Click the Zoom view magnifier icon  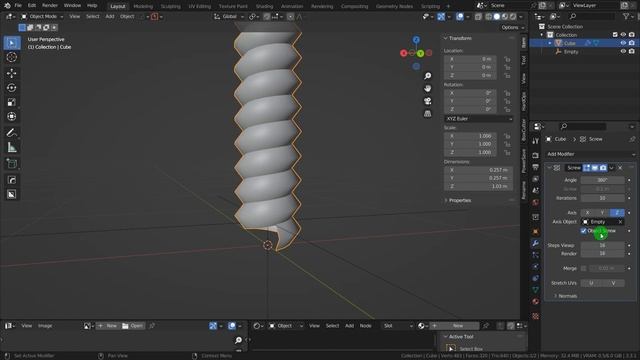(427, 76)
